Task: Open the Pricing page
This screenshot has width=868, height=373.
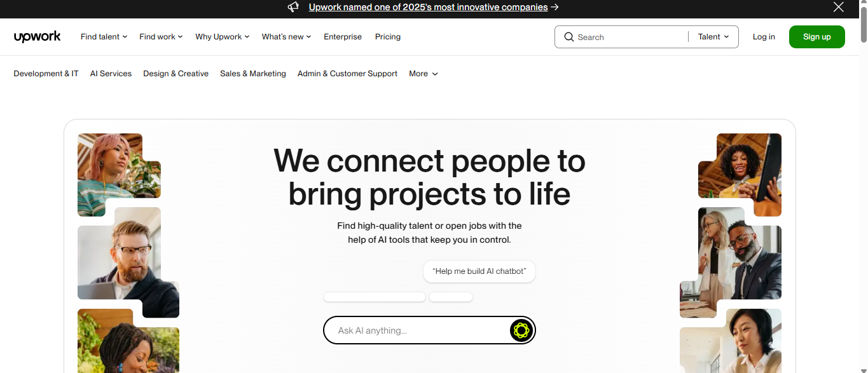Action: click(x=388, y=37)
